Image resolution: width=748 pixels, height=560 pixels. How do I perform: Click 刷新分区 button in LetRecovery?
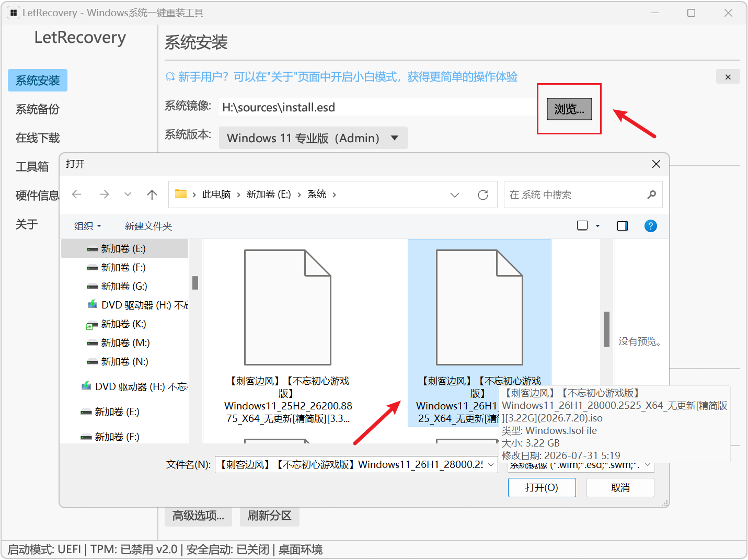[270, 516]
